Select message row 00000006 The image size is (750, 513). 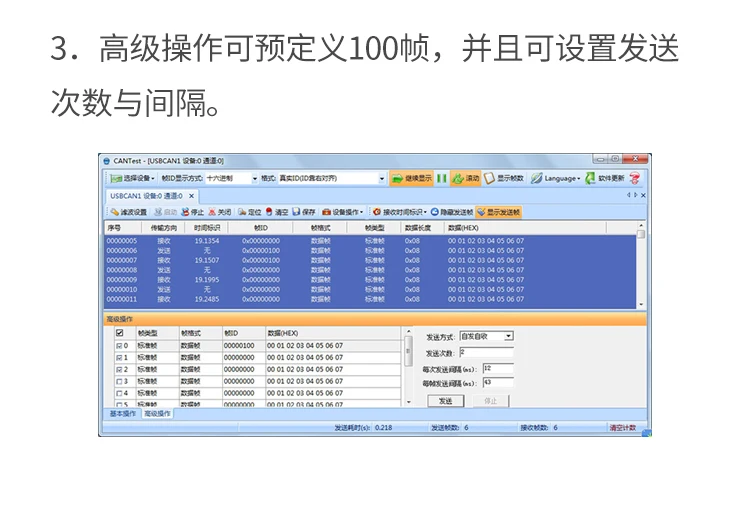[371, 251]
